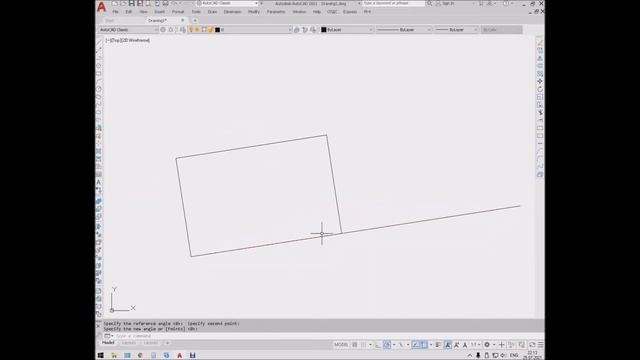Click the keyword search field in title bar
The height and width of the screenshot is (360, 640).
pos(393,3)
